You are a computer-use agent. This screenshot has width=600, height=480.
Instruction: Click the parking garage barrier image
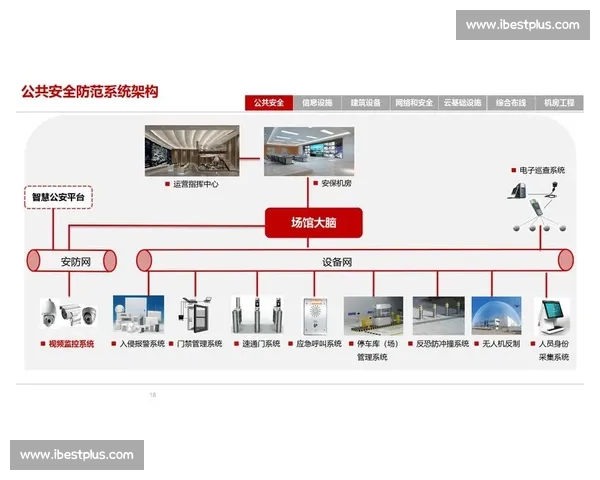point(373,316)
